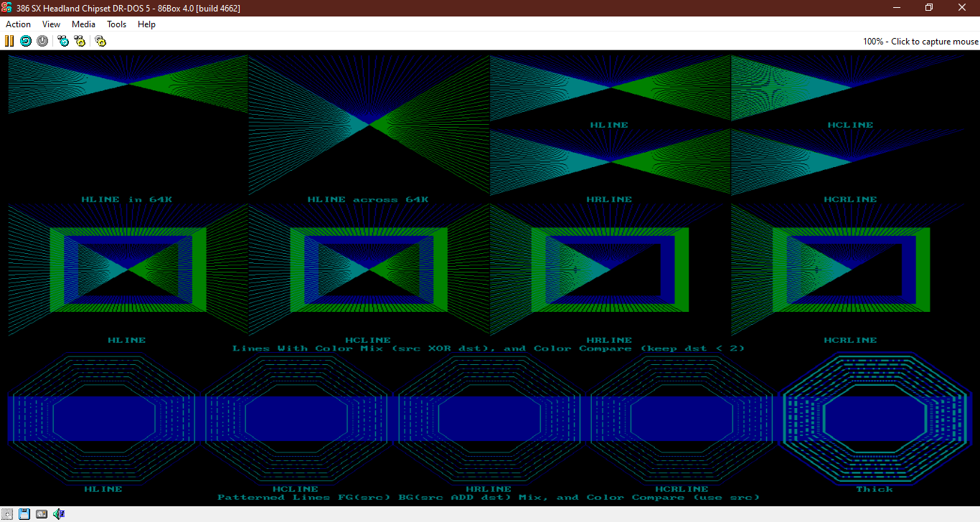Adjust sound via the speaker status icon
Viewport: 980px width, 522px height.
click(x=59, y=513)
